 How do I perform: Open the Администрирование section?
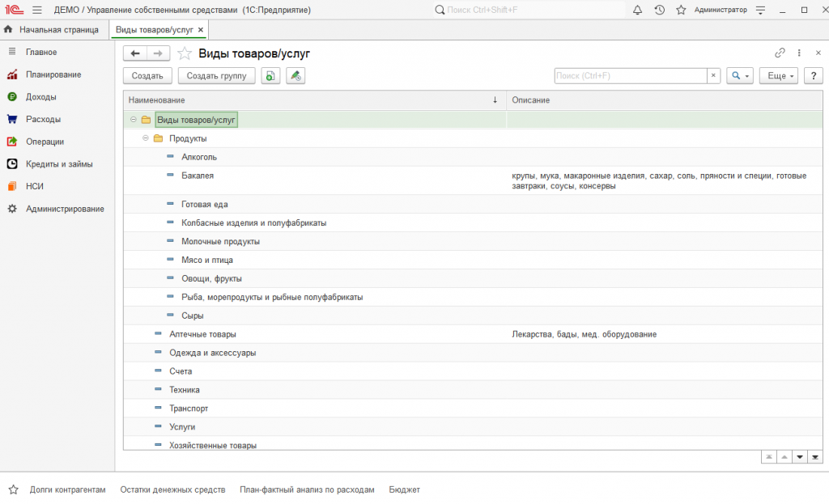[x=65, y=209]
